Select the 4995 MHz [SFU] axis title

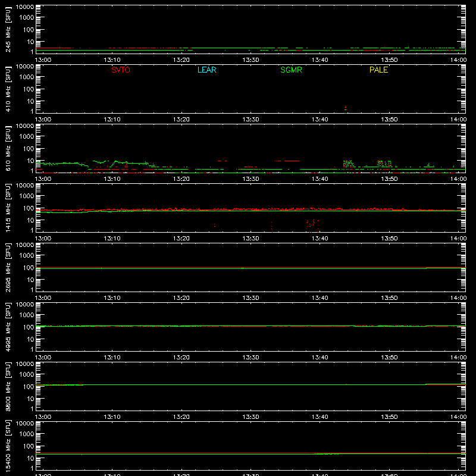(x=8, y=327)
